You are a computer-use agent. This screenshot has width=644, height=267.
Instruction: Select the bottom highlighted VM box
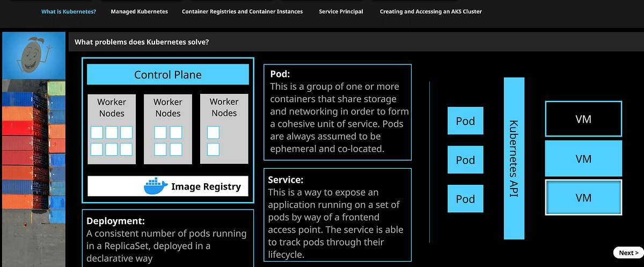[x=583, y=198]
